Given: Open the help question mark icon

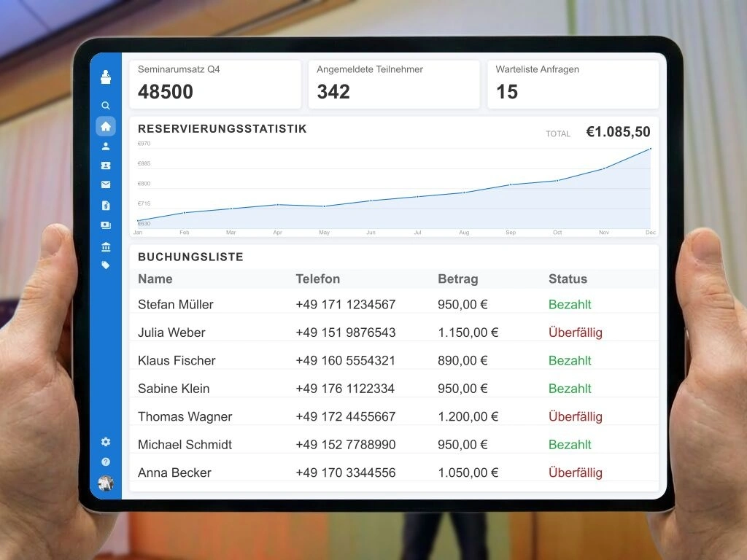Looking at the screenshot, I should tap(106, 462).
